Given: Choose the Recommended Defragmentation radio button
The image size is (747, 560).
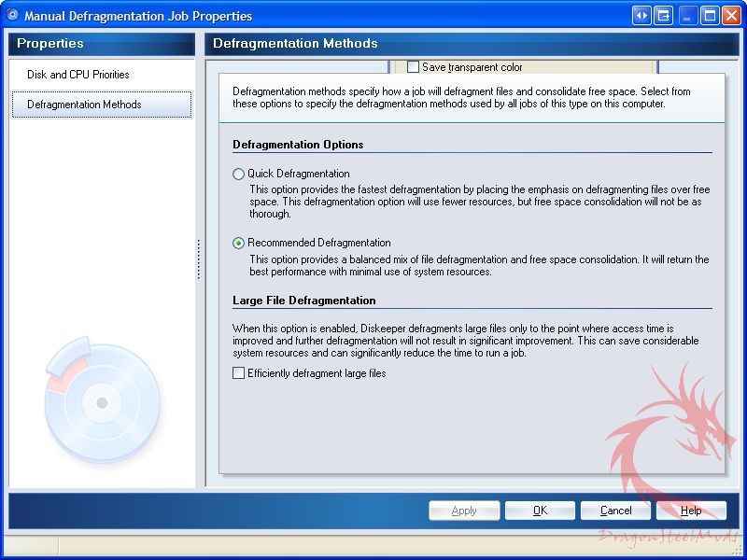Looking at the screenshot, I should tap(239, 243).
